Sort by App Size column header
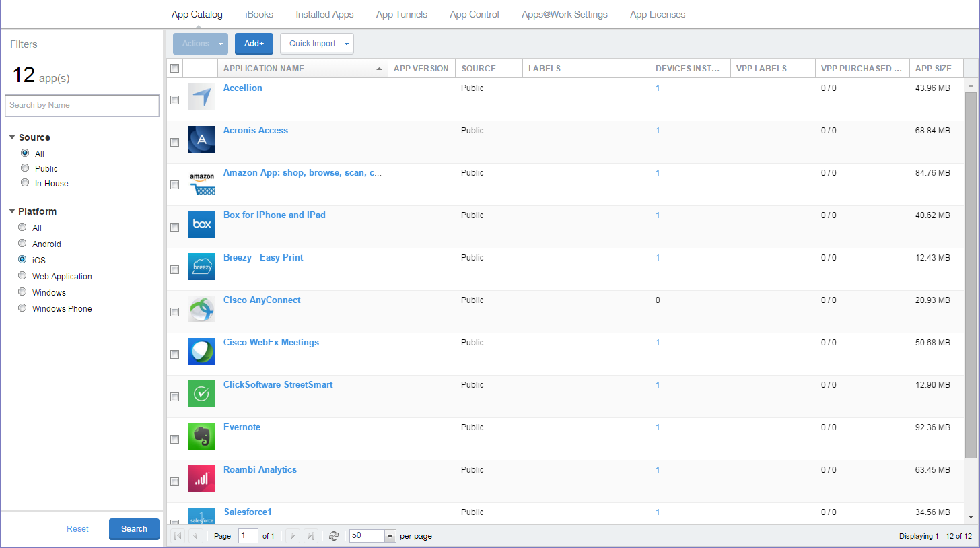This screenshot has width=980, height=548. 936,68
